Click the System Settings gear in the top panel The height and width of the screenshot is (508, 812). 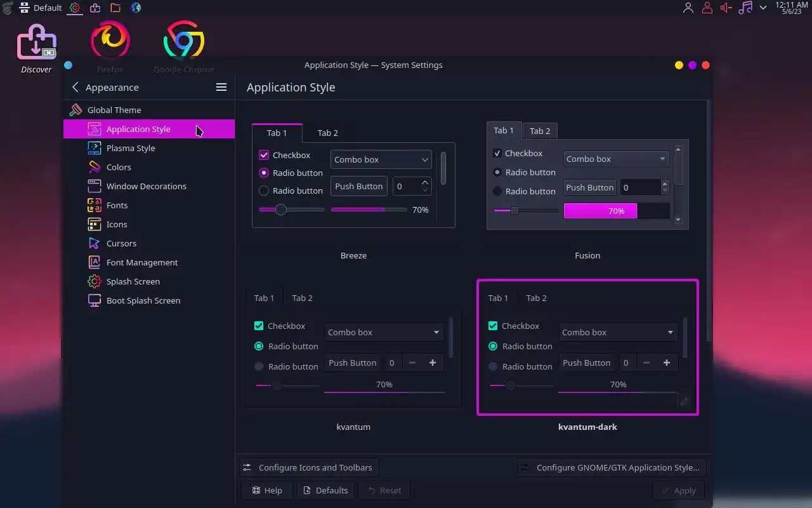coord(75,8)
